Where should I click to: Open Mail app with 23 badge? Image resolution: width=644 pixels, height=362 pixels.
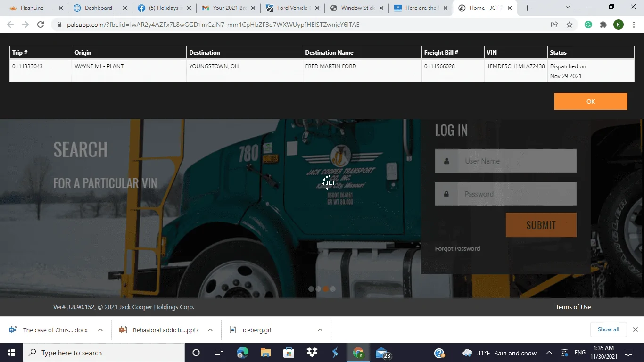click(x=382, y=353)
